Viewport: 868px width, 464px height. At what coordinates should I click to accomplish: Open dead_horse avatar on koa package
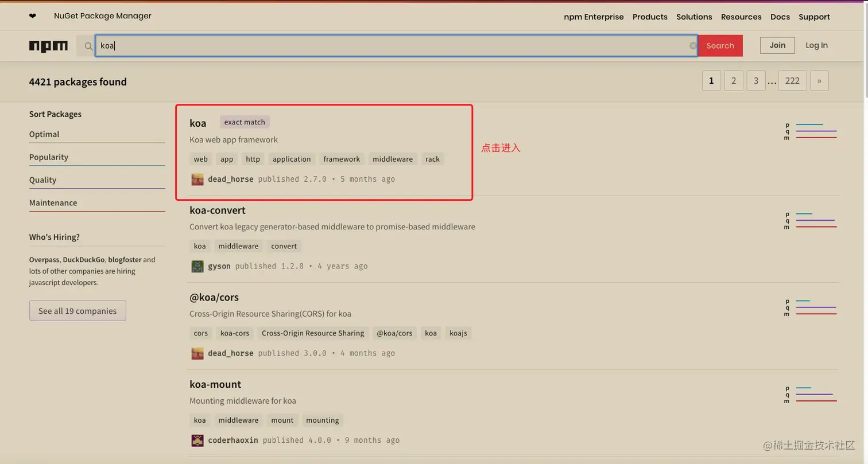coord(197,179)
